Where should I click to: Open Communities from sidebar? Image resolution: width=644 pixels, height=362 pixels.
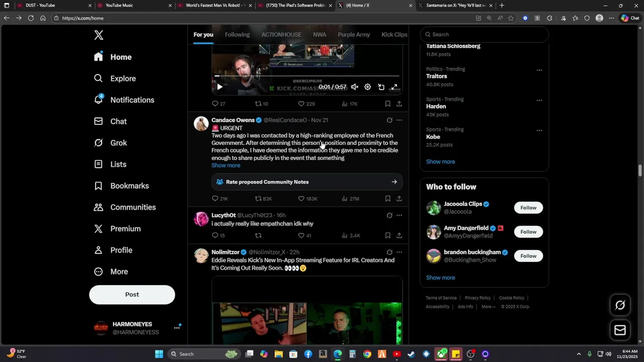(x=125, y=207)
